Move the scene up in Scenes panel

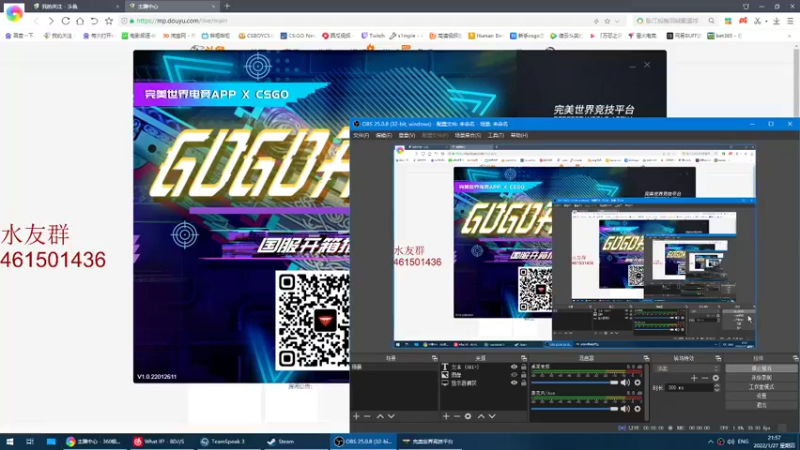coord(380,416)
